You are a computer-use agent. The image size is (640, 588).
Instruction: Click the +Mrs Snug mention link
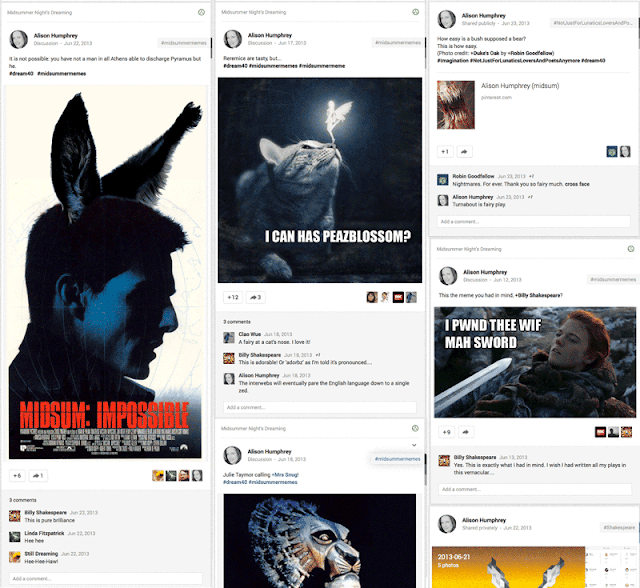click(x=285, y=475)
